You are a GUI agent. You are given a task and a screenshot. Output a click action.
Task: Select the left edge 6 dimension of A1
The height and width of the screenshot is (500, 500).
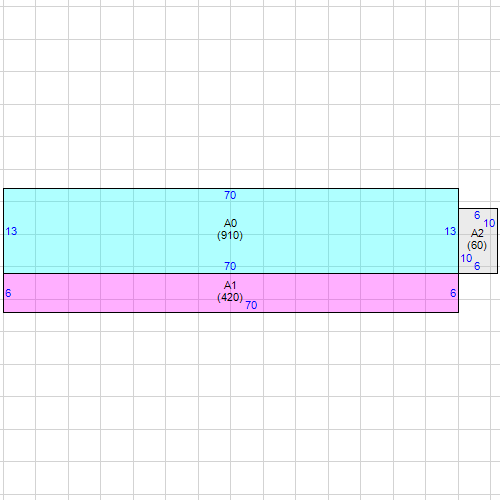click(x=8, y=293)
